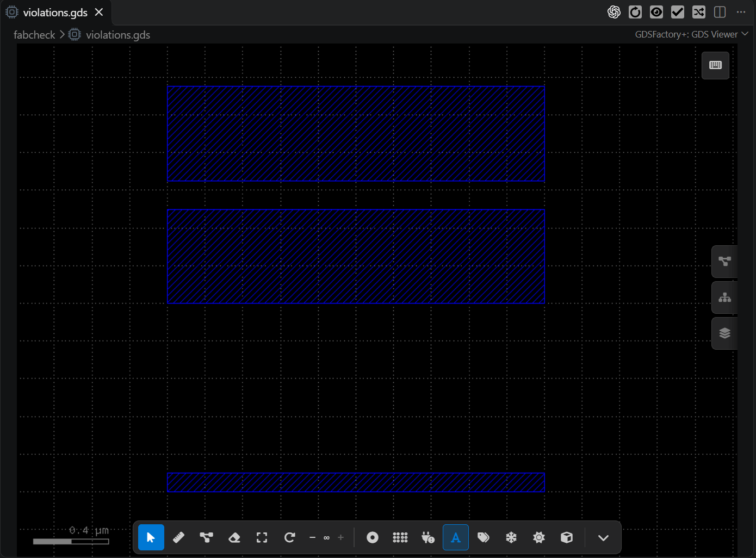Select the pointer selection tool
This screenshot has height=558, width=756.
point(151,537)
